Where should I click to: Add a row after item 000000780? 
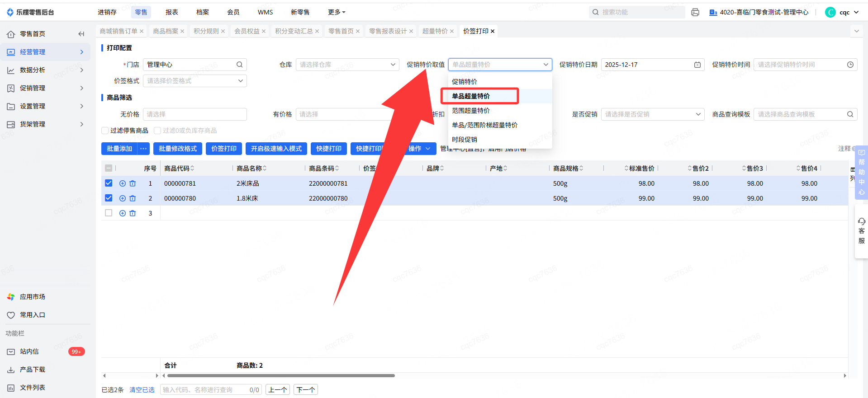123,198
